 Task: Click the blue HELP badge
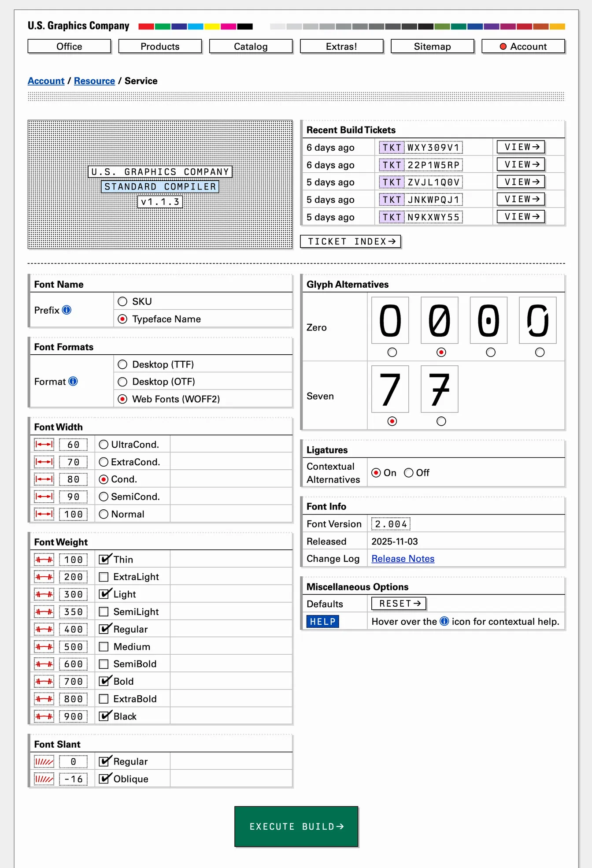click(x=323, y=621)
